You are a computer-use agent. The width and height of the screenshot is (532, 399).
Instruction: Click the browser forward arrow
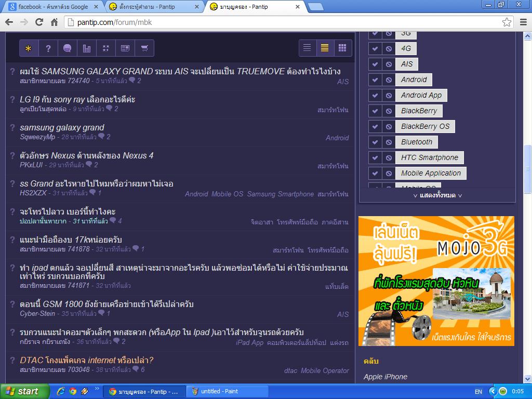click(24, 22)
